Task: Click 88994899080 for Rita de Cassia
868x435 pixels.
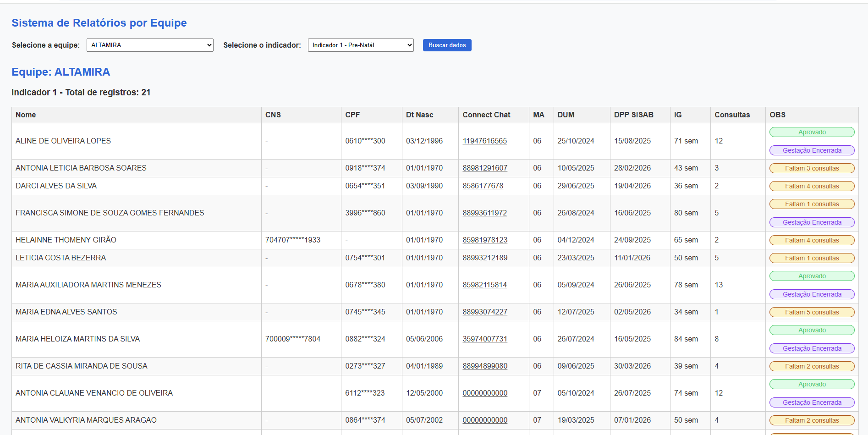Action: (485, 366)
